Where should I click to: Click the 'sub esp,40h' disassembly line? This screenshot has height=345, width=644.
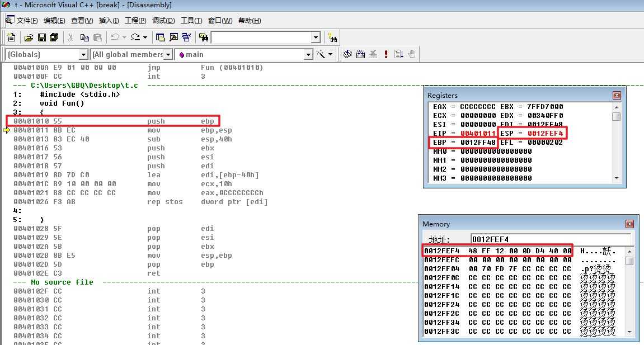pos(123,139)
